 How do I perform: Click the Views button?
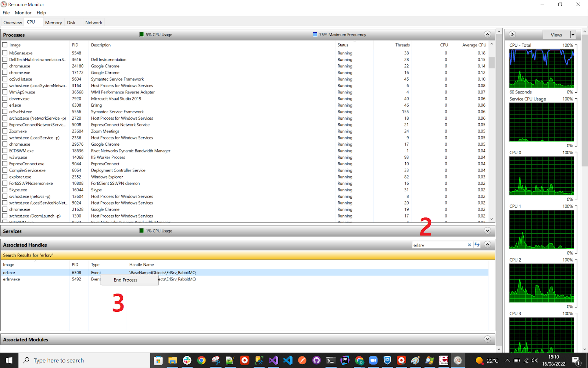(x=556, y=35)
